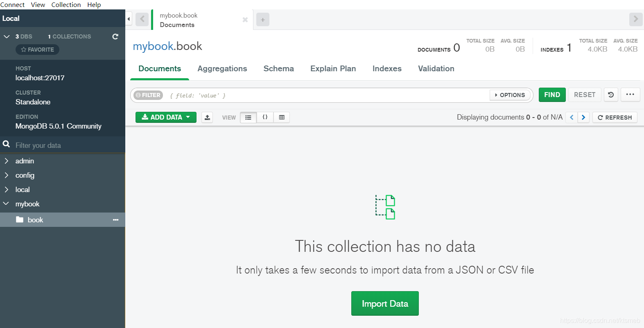This screenshot has width=644, height=328.
Task: Click the Import Data button
Action: tap(385, 303)
